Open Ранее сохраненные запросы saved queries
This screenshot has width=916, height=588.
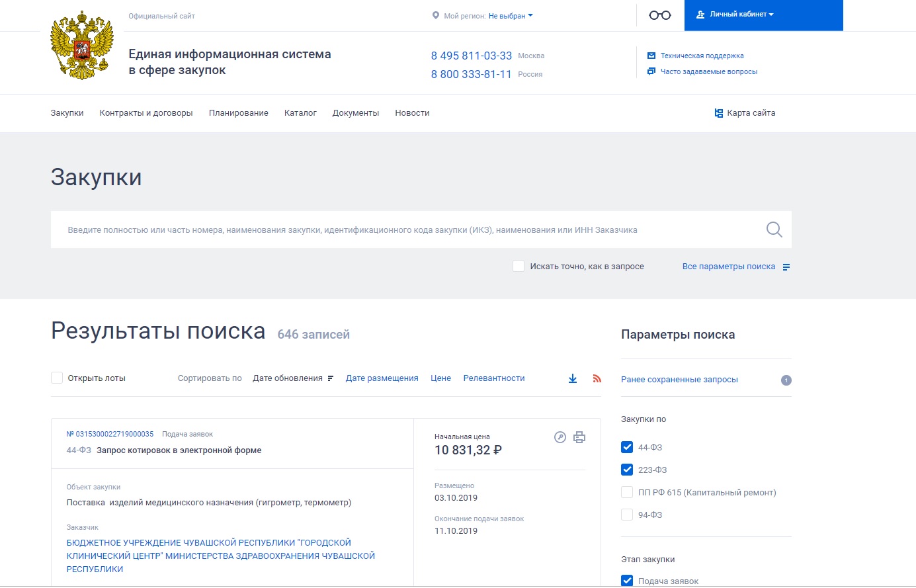click(x=679, y=380)
